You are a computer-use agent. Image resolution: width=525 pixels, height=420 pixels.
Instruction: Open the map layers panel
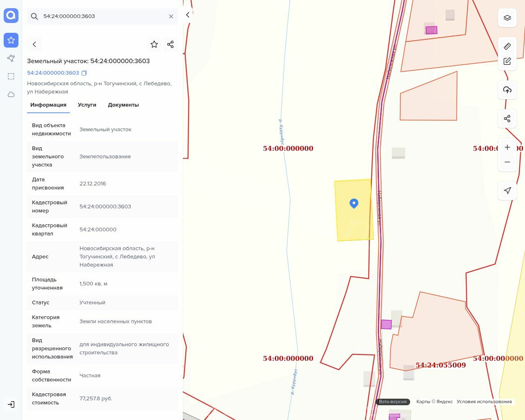pyautogui.click(x=507, y=18)
